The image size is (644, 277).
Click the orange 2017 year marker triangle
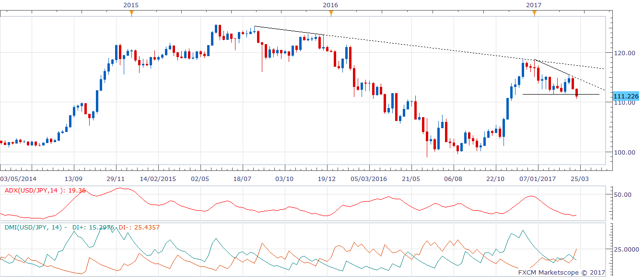(x=534, y=13)
